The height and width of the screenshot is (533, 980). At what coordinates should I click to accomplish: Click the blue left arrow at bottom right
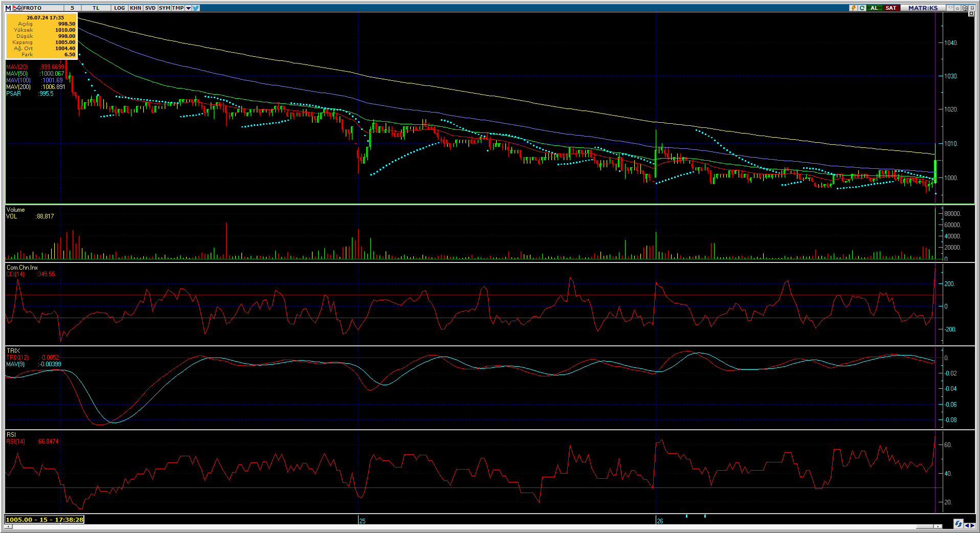(967, 525)
